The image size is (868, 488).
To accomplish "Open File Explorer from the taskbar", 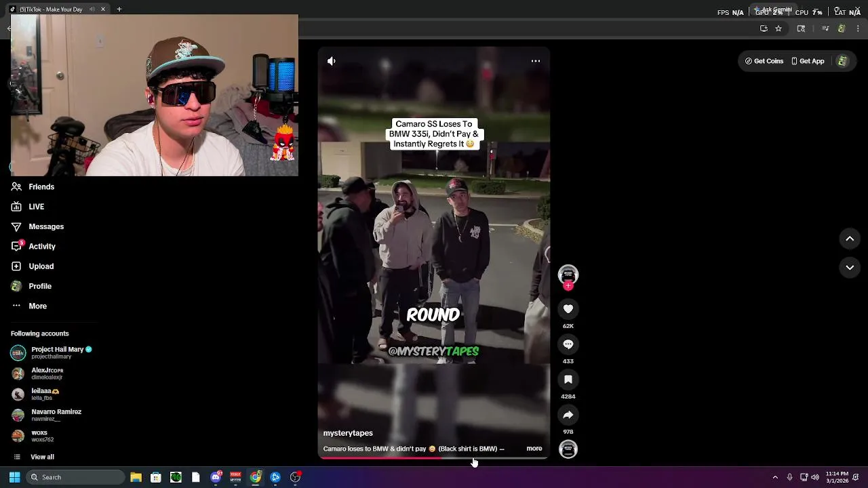I will click(136, 477).
